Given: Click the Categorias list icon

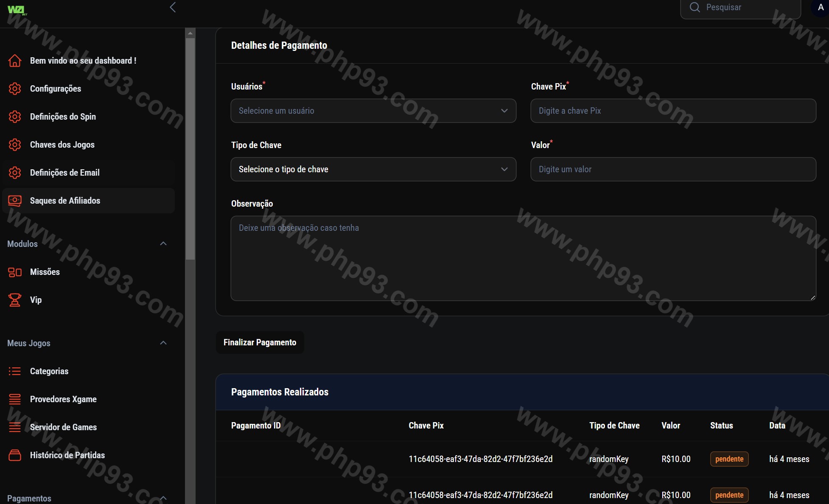Looking at the screenshot, I should pos(15,371).
